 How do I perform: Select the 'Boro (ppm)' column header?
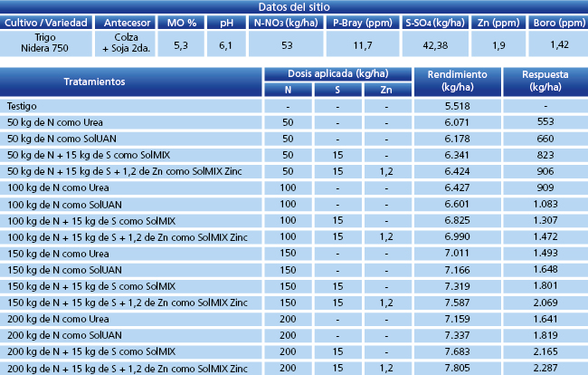coord(556,22)
